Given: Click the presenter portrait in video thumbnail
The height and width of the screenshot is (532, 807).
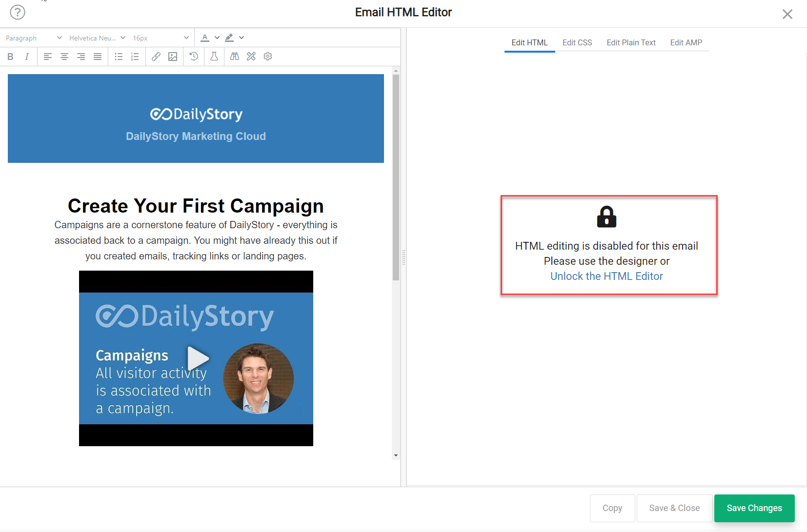Looking at the screenshot, I should coord(259,379).
